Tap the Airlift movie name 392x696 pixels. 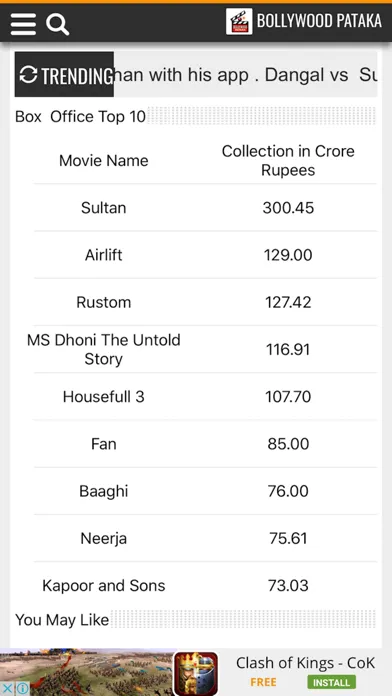coord(103,255)
